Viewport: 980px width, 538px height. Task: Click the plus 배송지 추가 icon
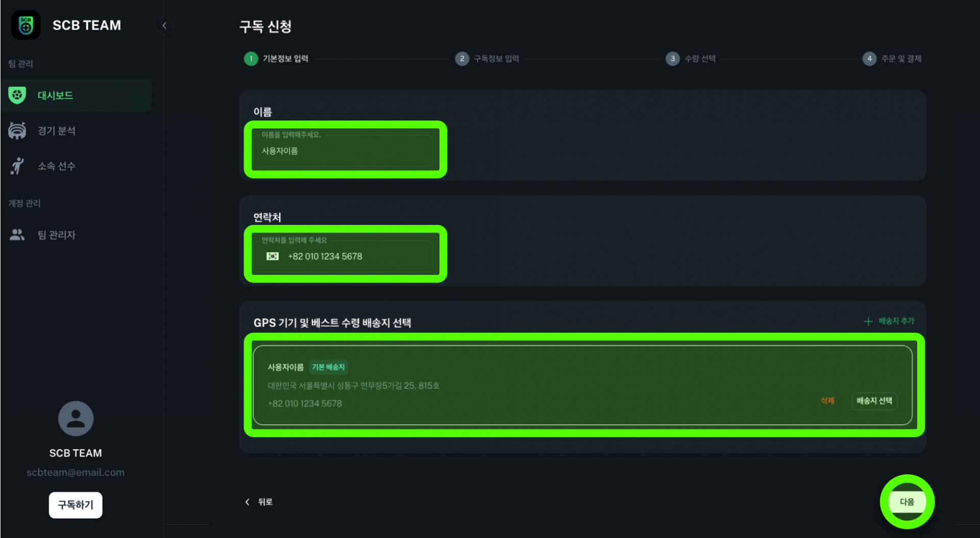[868, 321]
